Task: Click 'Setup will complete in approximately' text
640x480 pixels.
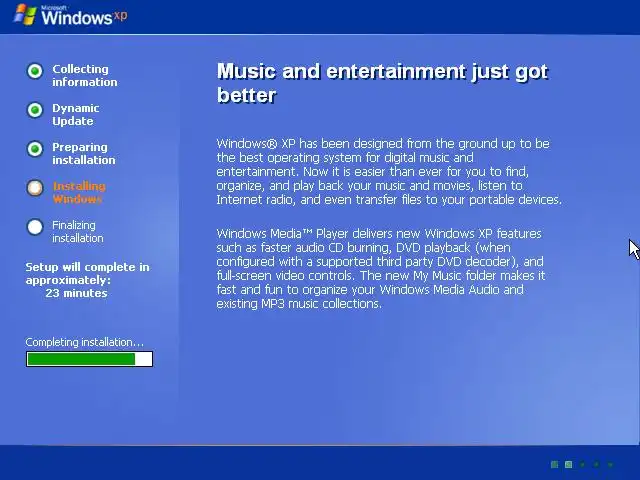Action: coord(87,273)
